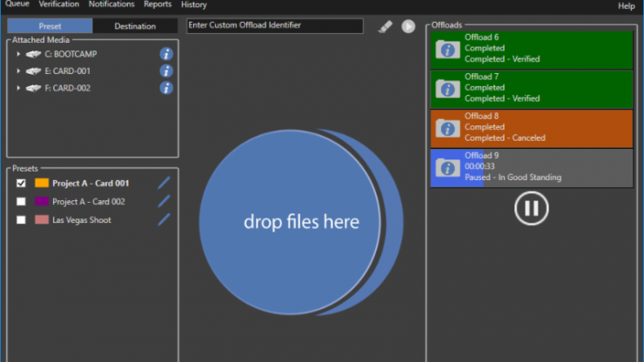Image resolution: width=644 pixels, height=362 pixels.
Task: Enable the Project A - Card 002 checkbox
Action: (21, 202)
